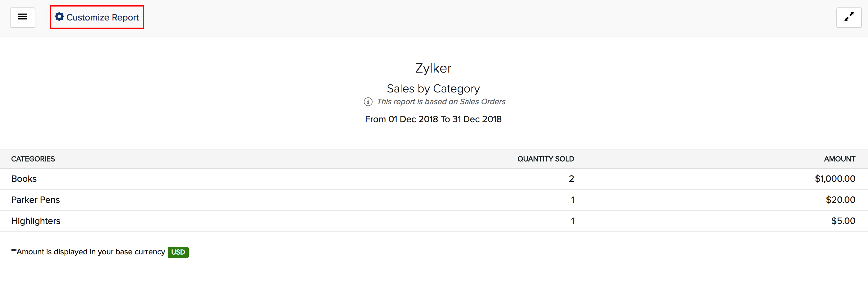Click the $5.00 Highlighters amount
This screenshot has height=299, width=868.
pos(843,221)
